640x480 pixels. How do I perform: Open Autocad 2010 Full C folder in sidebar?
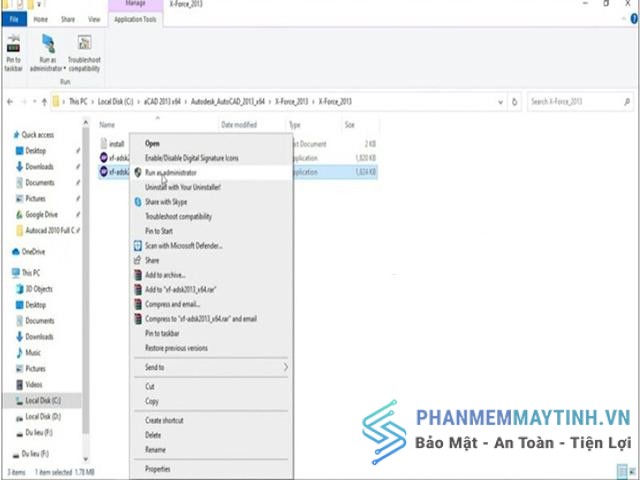[47, 231]
